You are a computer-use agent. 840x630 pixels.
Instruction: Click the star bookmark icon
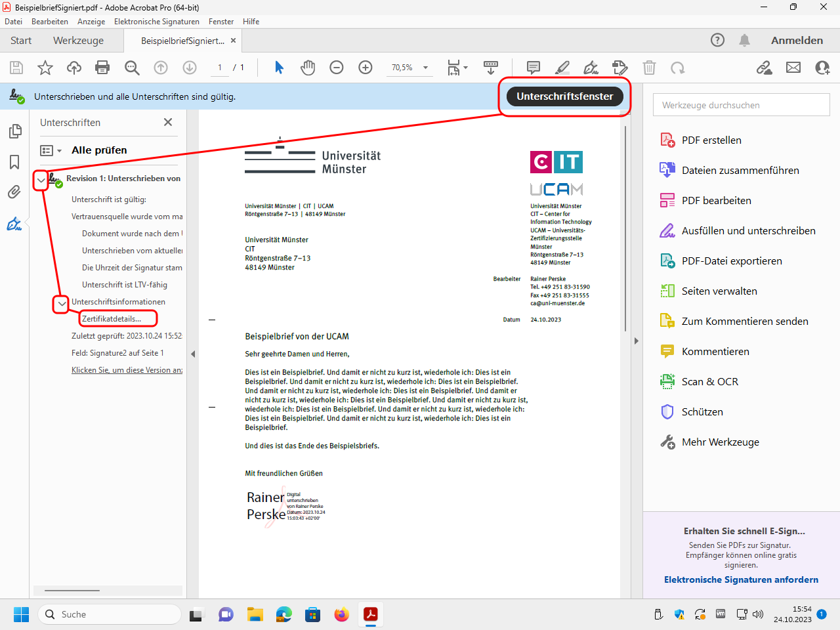pyautogui.click(x=45, y=68)
